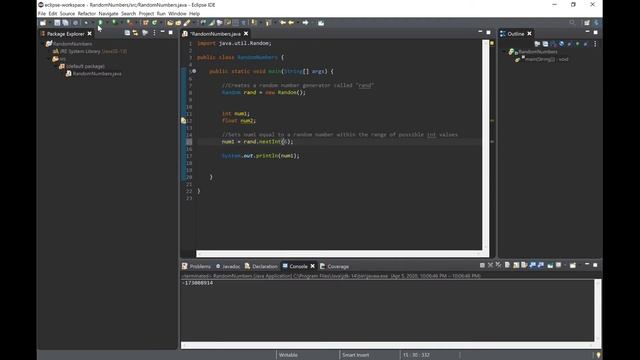Open the Window menu
This screenshot has height=360, width=640.
177,13
